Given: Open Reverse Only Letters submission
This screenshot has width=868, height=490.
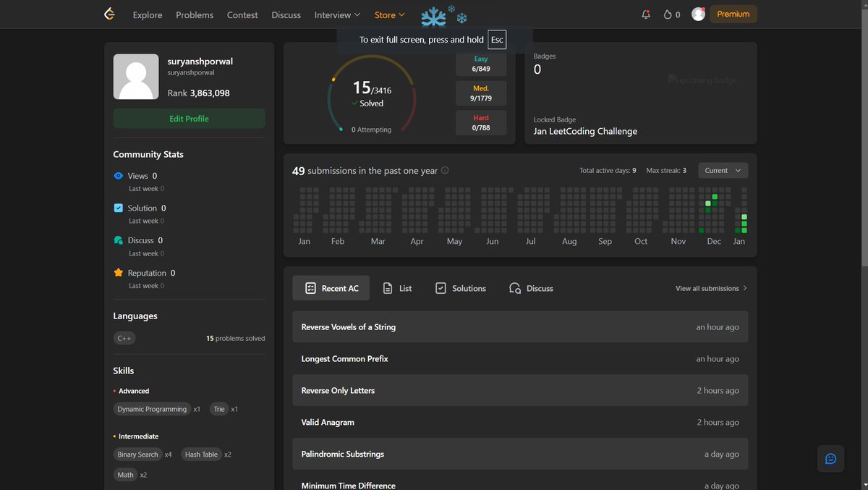Looking at the screenshot, I should 520,390.
